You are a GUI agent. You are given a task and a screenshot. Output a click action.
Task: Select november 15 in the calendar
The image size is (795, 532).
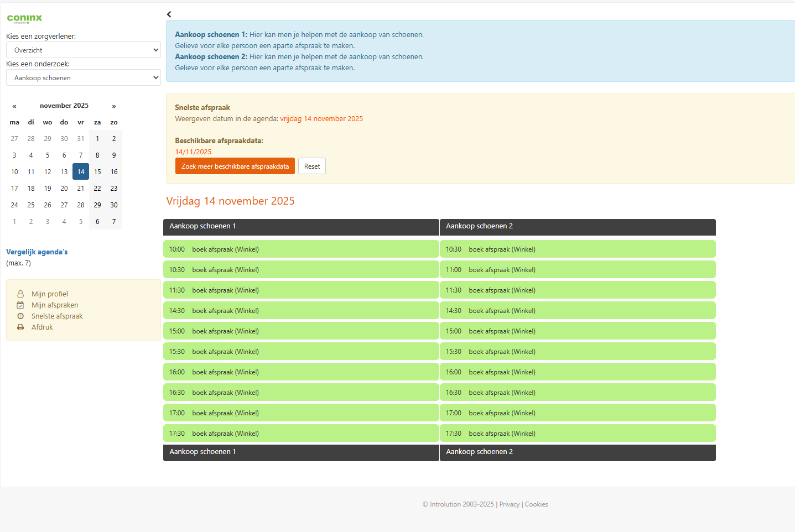point(97,172)
